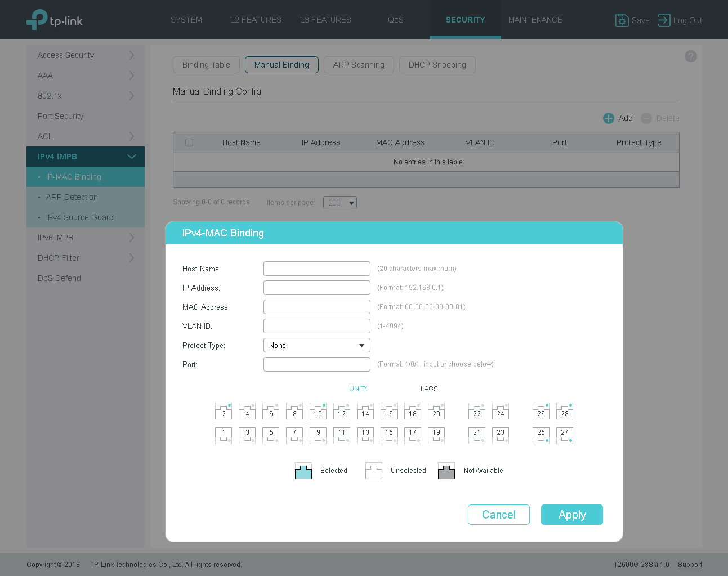Expand the IPv6 IMPB section
The height and width of the screenshot is (576, 728).
[x=86, y=238]
